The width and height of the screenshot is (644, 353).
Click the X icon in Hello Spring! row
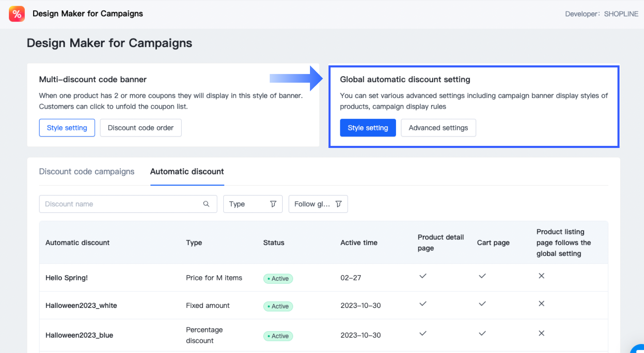point(541,276)
